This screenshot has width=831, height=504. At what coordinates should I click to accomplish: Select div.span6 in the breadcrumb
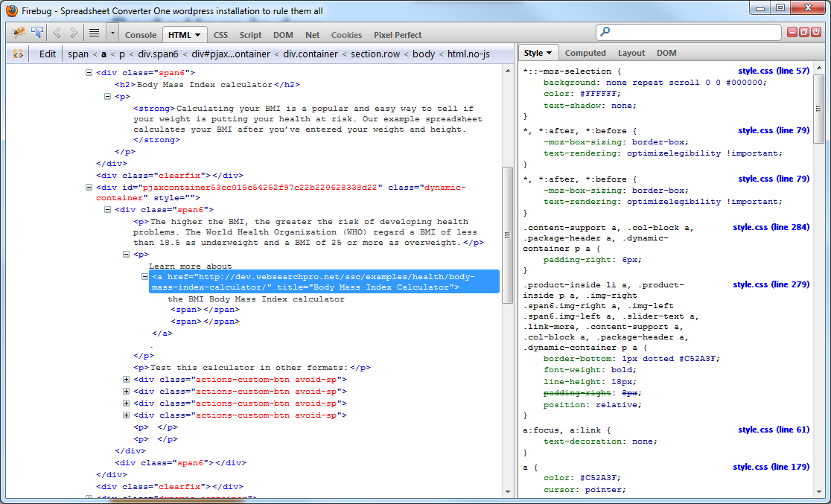tap(159, 54)
